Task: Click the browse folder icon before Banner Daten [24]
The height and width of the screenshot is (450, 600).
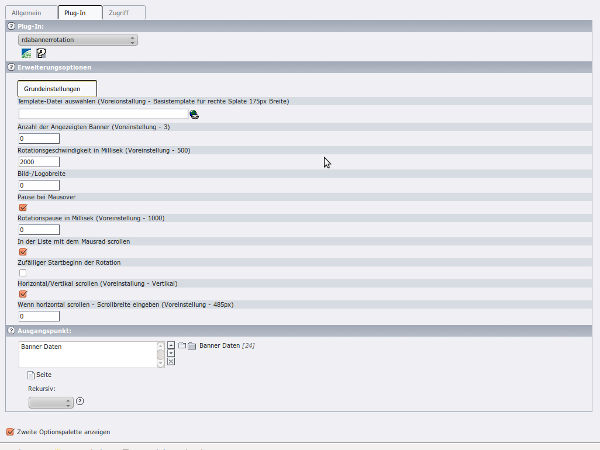Action: click(191, 345)
